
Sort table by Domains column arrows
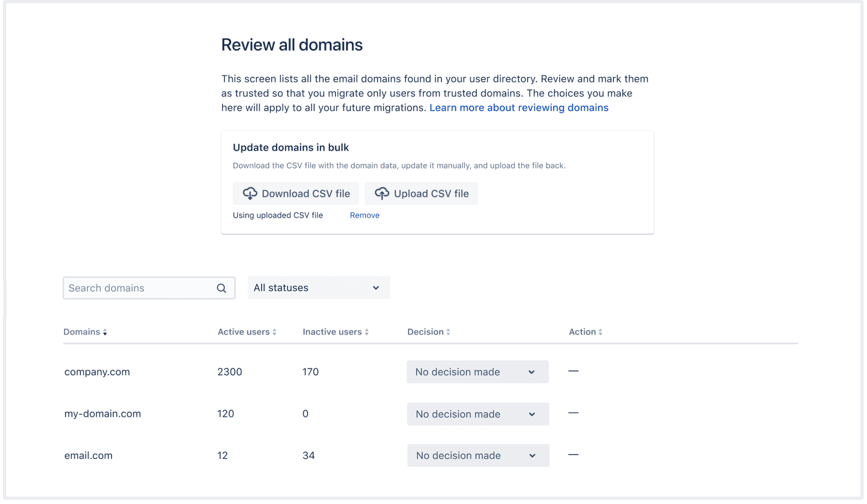[105, 333]
